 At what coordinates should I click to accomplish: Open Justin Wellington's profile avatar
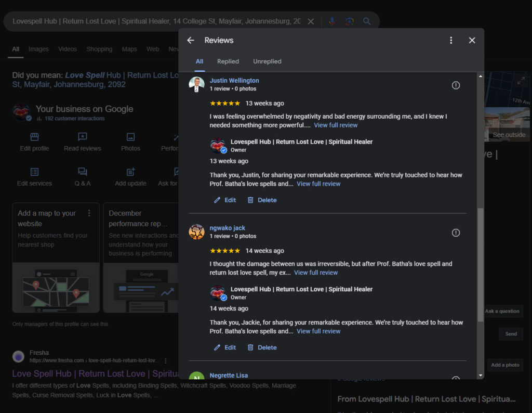(x=196, y=85)
